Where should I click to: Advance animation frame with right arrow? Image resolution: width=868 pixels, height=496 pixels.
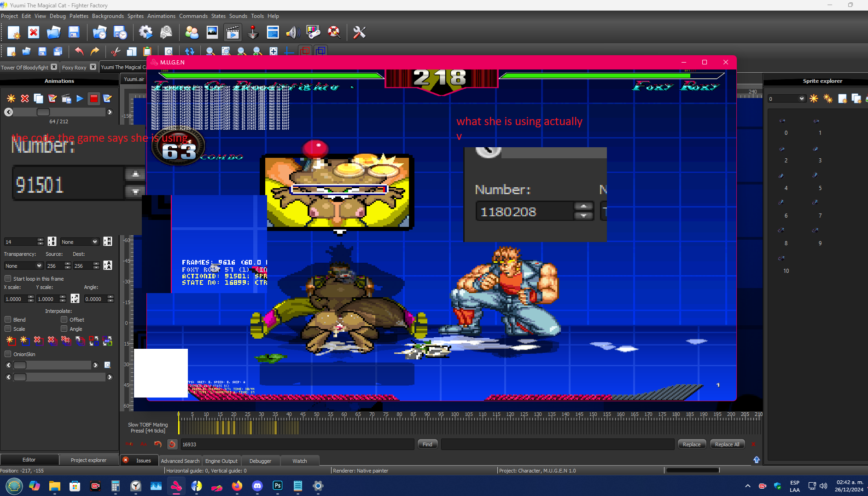tap(110, 112)
